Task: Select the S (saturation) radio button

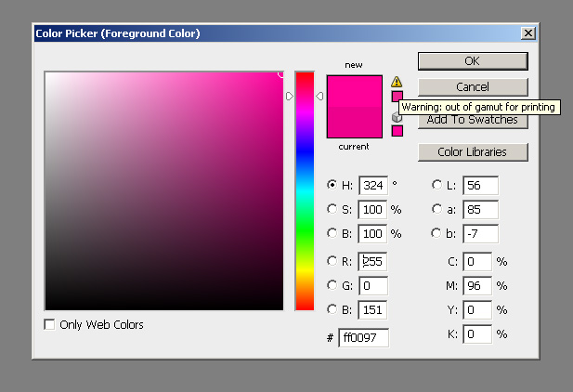Action: tap(332, 209)
